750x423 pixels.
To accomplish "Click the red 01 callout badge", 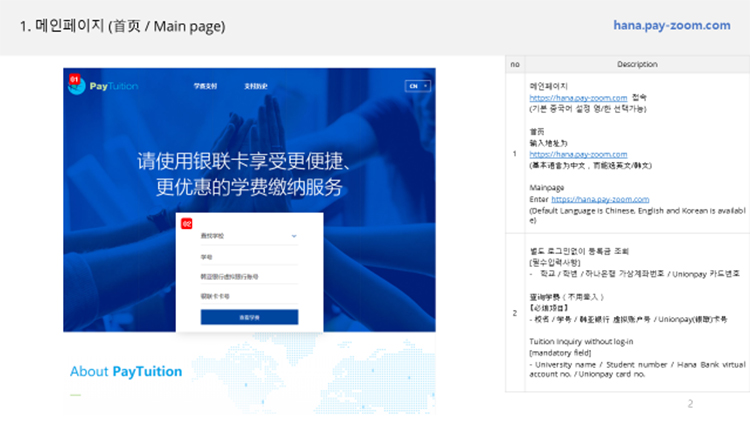I will pos(73,77).
